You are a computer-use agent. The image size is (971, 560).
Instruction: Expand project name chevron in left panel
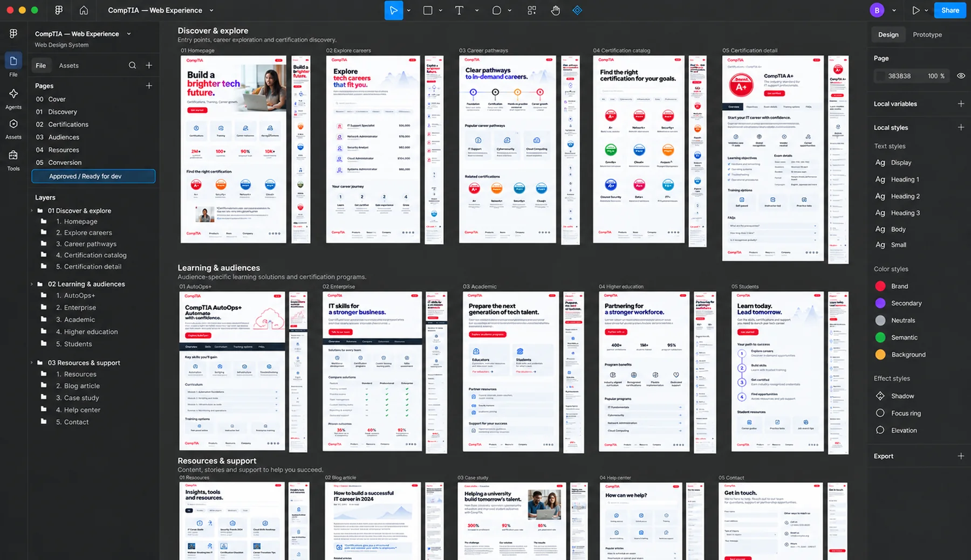pos(129,33)
